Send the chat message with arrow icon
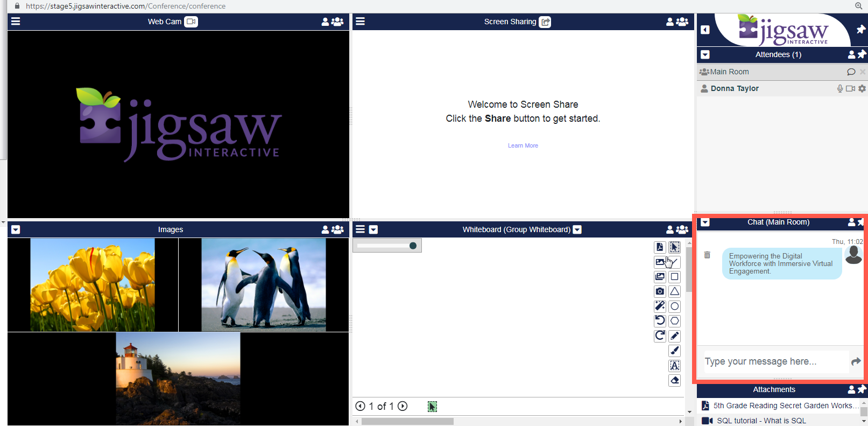Viewport: 868px width, 426px height. point(856,361)
